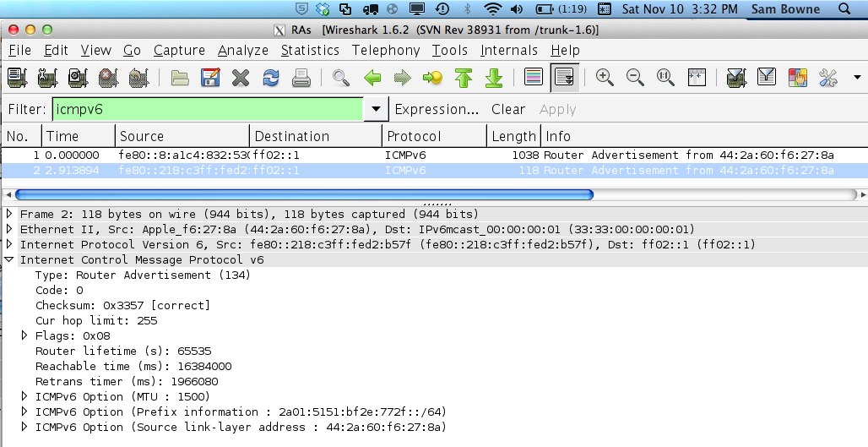Find a packet magnifier icon
The image size is (868, 447).
coord(340,78)
